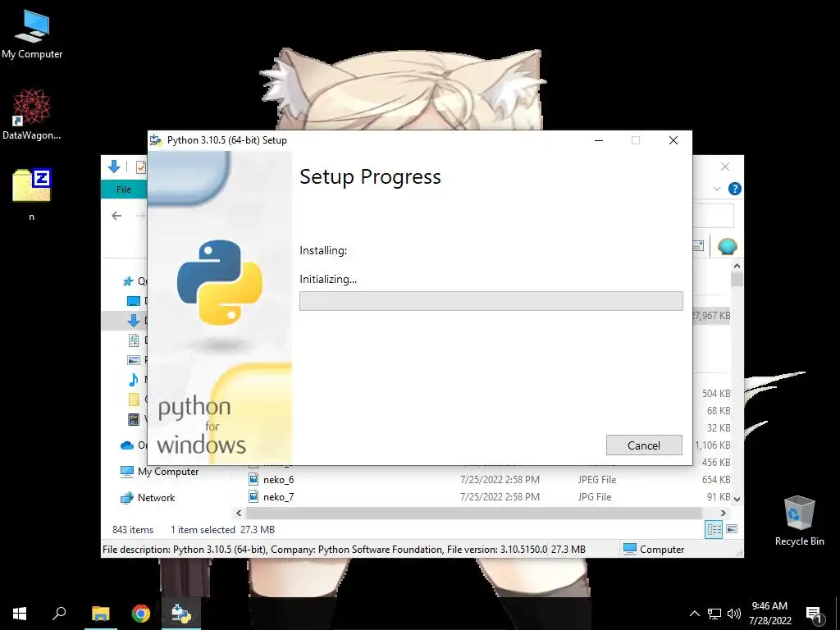Go back in File Explorer

point(116,216)
